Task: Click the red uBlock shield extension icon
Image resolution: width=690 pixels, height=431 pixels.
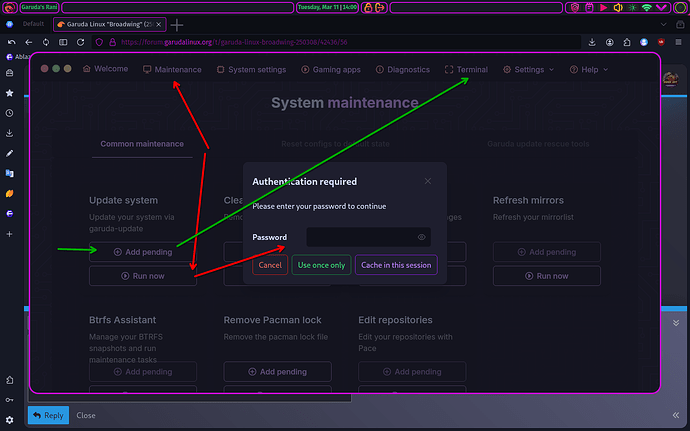Action: tap(661, 42)
